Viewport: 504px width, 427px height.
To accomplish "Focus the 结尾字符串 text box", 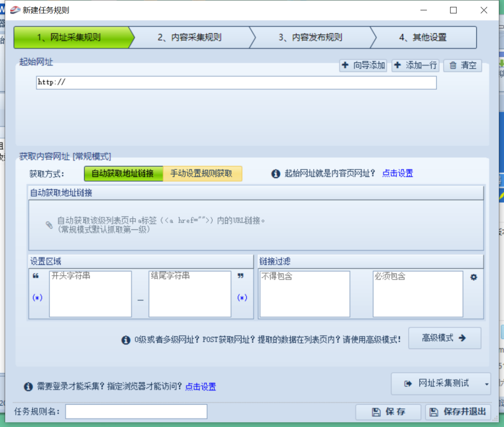I will pos(189,294).
